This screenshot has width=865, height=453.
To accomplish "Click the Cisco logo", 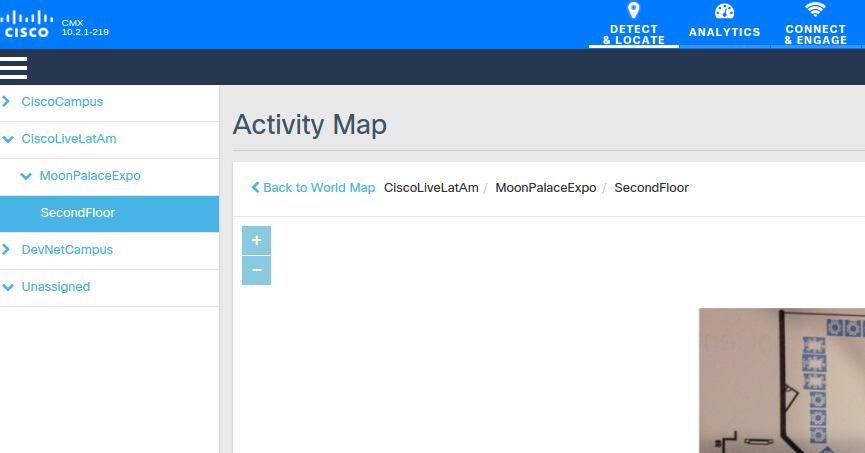I will pyautogui.click(x=26, y=25).
